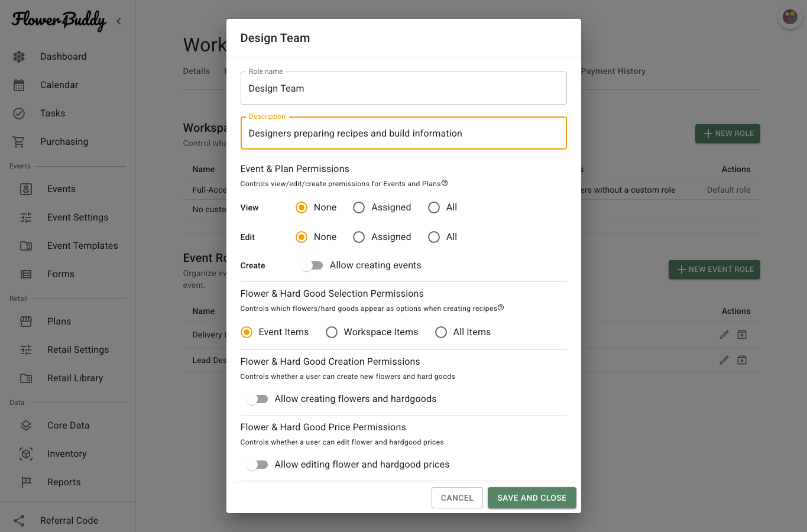Viewport: 807px width, 532px height.
Task: Click the FlowerBuddy logo
Action: pos(59,21)
